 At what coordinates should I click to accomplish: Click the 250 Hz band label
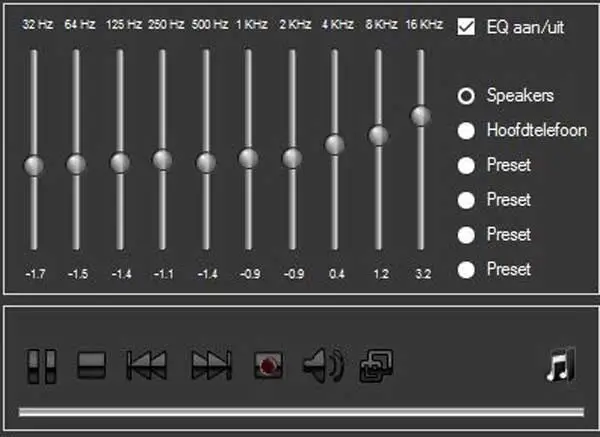coord(166,24)
